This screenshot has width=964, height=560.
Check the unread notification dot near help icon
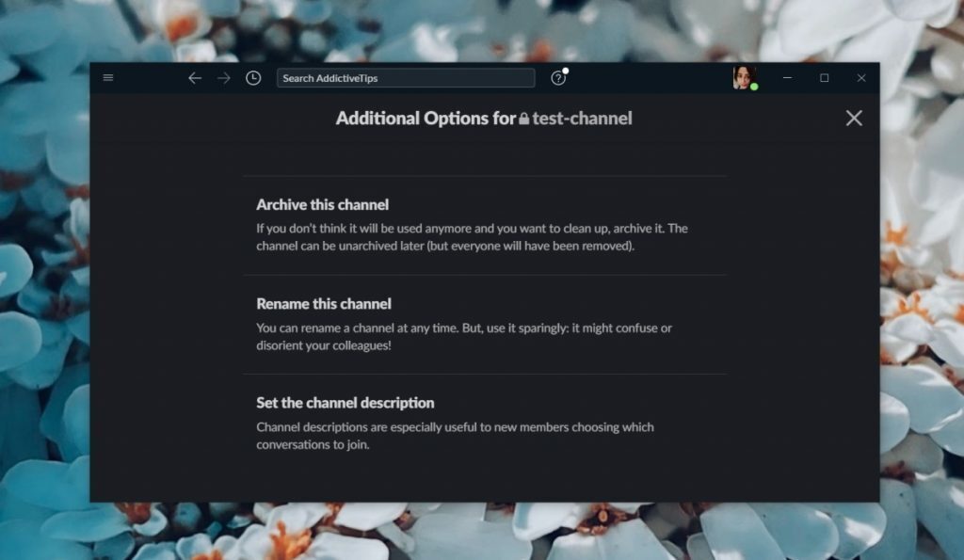click(566, 70)
